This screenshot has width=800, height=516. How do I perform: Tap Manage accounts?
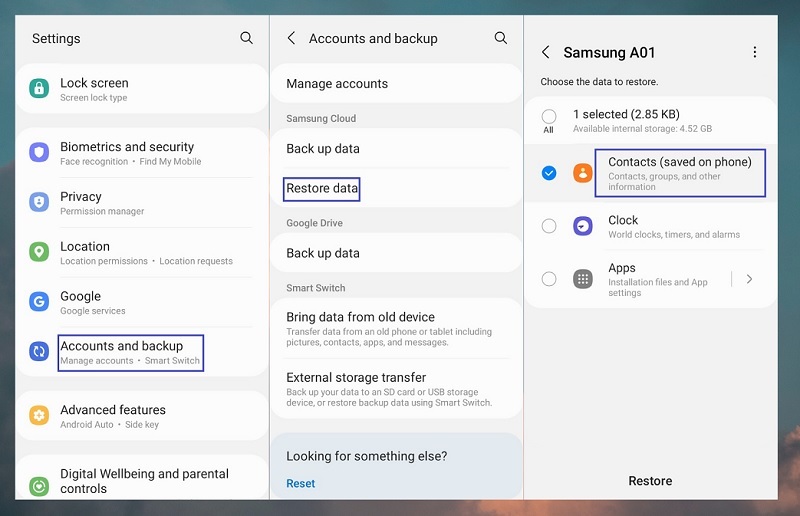click(396, 84)
